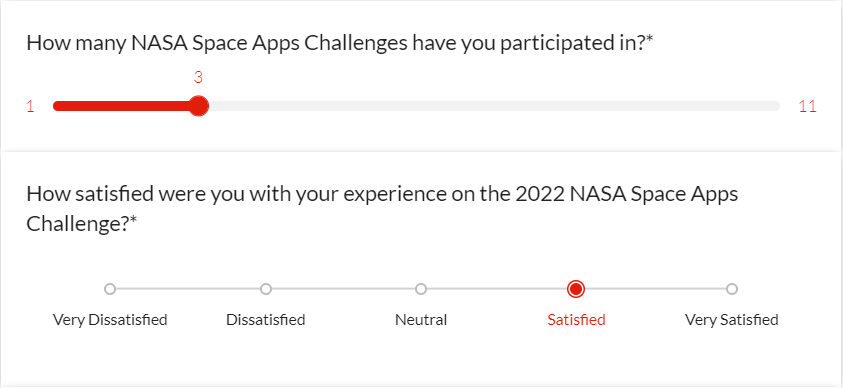Click the scale line between Dissatisfied and Neutral
843x388 pixels.
coord(343,289)
